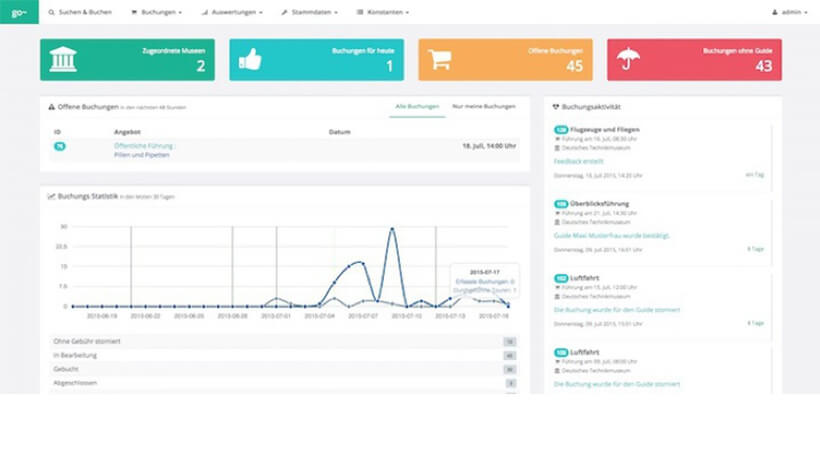Click the highest peak point on the chart
820x460 pixels.
[392, 229]
